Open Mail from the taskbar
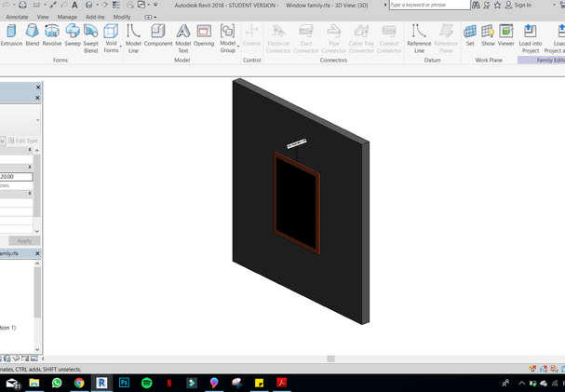 coord(12,383)
